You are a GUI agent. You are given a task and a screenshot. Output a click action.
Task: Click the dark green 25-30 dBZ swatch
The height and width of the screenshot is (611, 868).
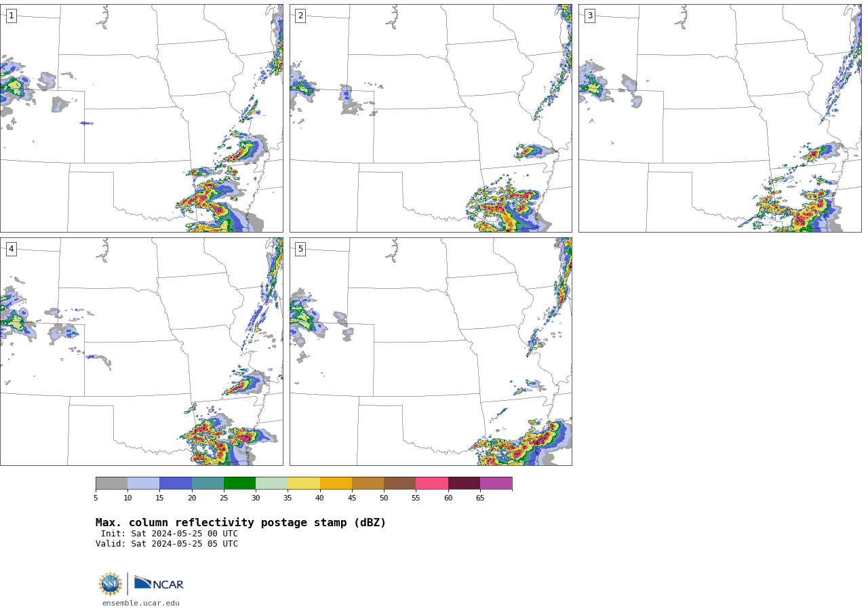click(x=239, y=483)
